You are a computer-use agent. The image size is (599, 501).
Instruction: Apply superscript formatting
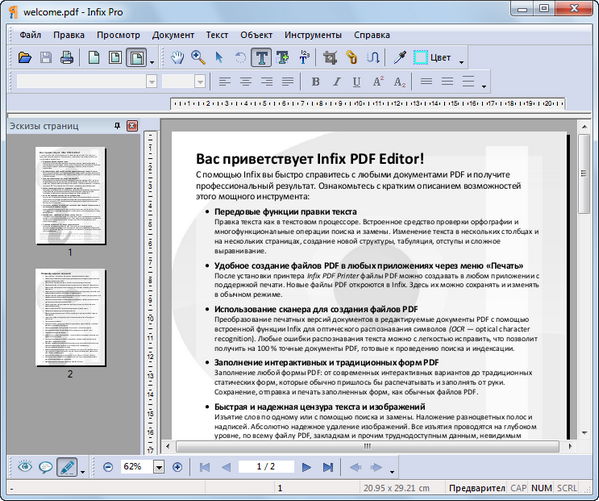pyautogui.click(x=378, y=81)
